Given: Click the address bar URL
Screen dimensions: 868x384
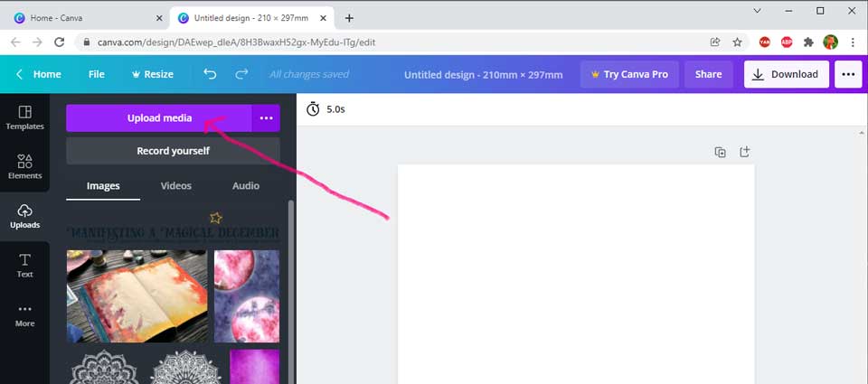Looking at the screenshot, I should (x=237, y=42).
